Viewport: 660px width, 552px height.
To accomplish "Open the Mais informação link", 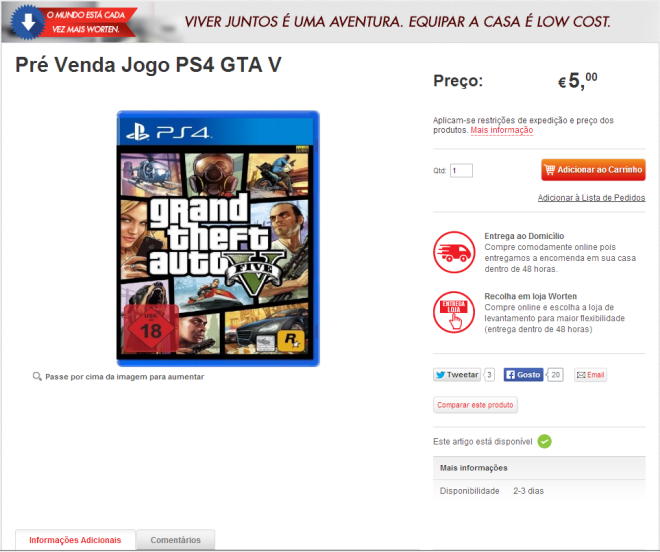I will point(502,130).
